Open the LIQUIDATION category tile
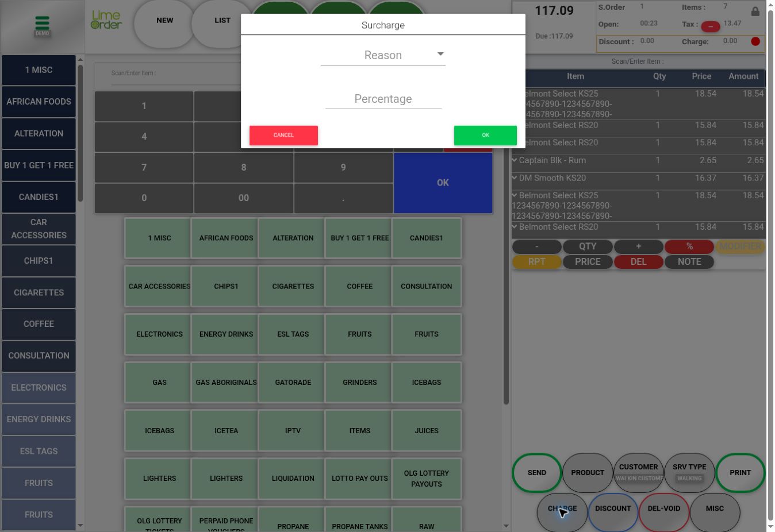Viewport: 775px width, 532px height. pyautogui.click(x=293, y=478)
